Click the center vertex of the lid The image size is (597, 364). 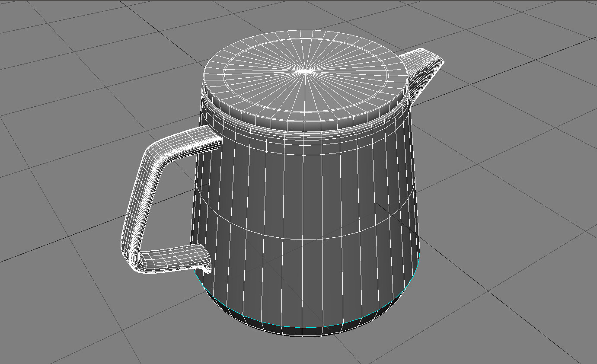pyautogui.click(x=306, y=70)
